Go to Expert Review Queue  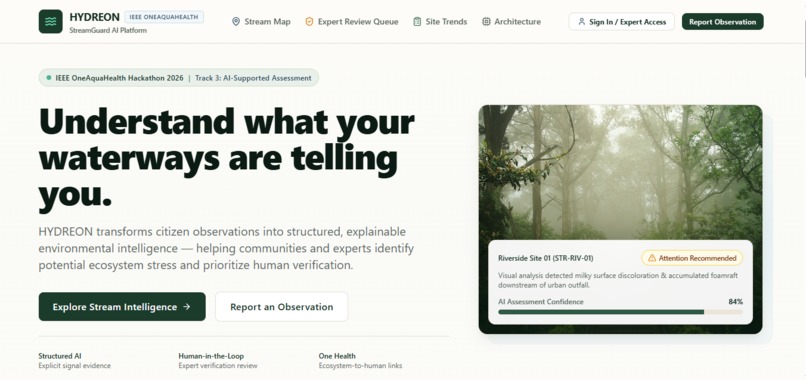352,22
